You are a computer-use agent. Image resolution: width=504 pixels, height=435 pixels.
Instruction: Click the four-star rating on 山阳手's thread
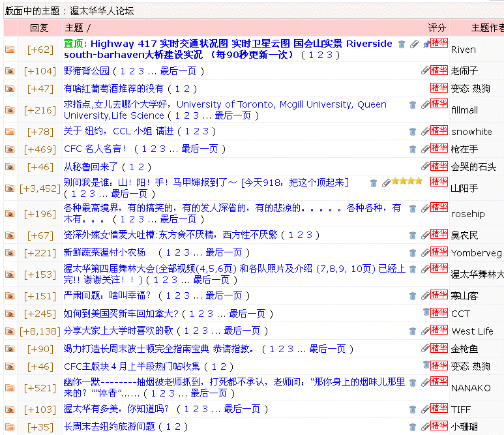click(406, 182)
